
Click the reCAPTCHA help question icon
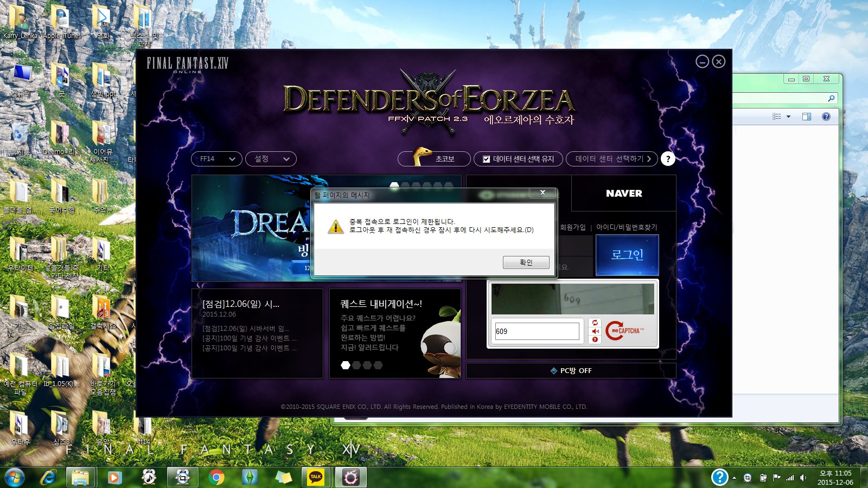coord(595,339)
